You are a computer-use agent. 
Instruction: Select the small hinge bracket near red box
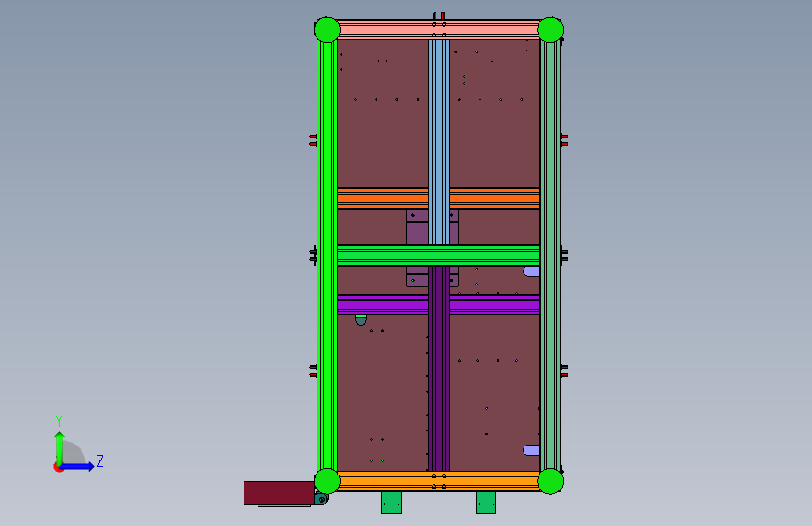point(321,499)
